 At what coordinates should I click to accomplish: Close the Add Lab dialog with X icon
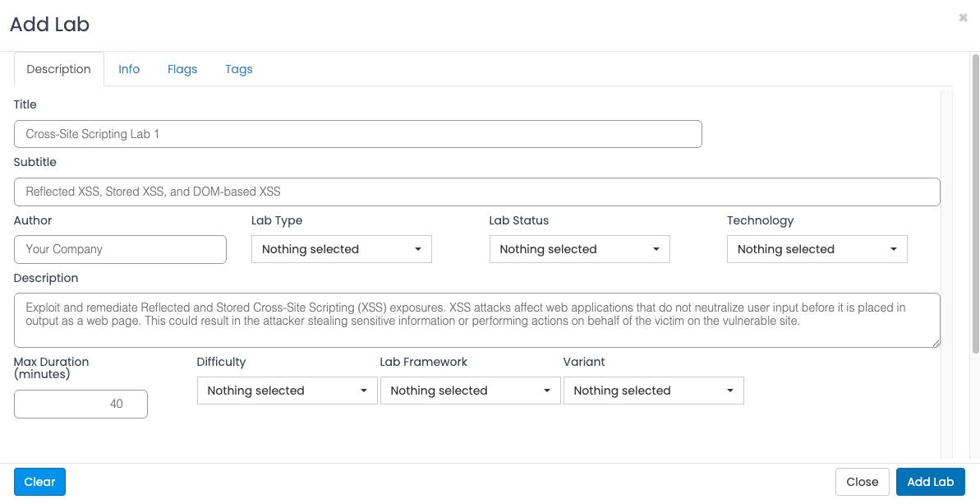tap(963, 17)
